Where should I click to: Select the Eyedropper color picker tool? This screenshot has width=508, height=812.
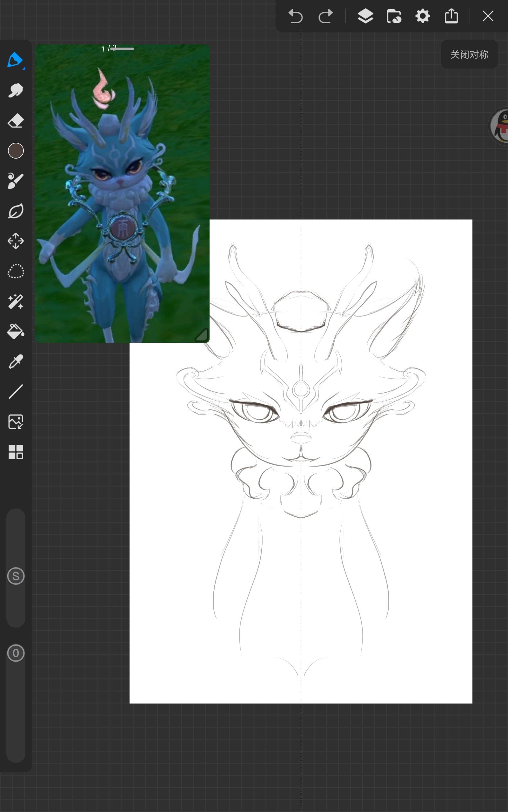click(x=16, y=362)
